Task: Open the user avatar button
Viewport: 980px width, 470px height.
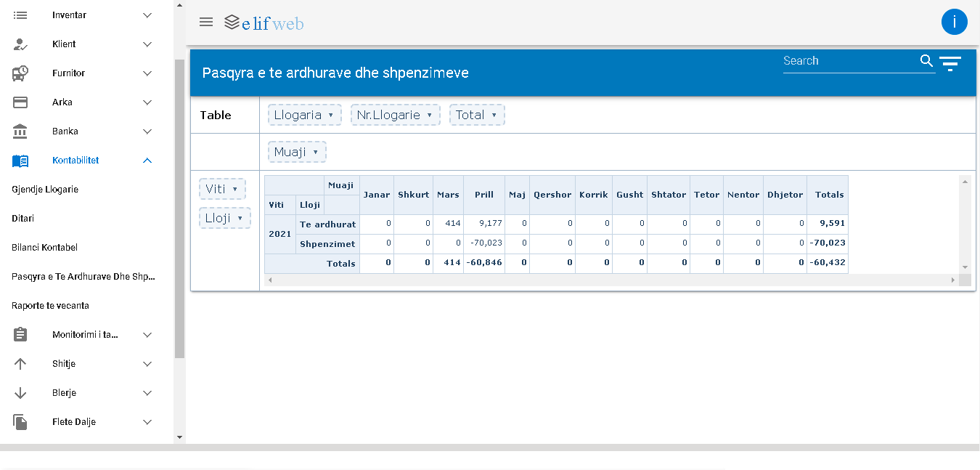Action: pyautogui.click(x=955, y=22)
